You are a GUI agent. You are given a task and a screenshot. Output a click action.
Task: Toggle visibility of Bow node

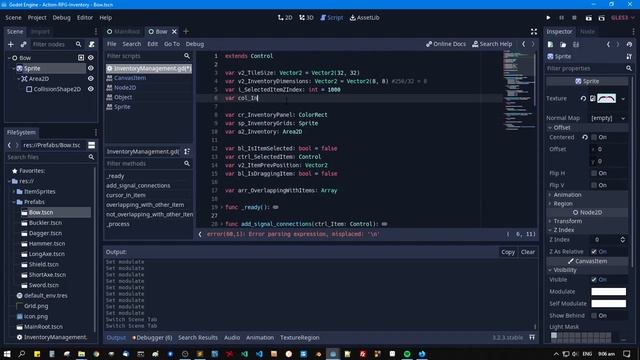91,58
